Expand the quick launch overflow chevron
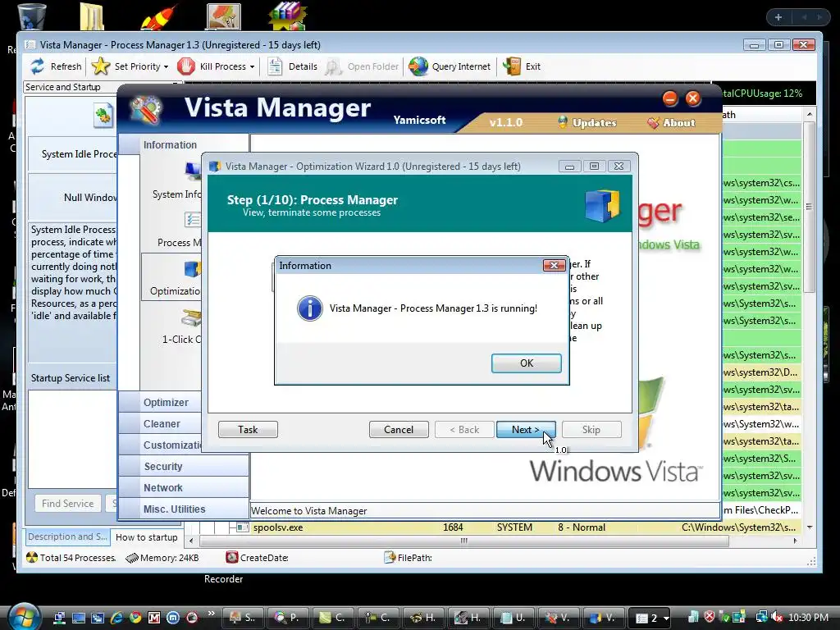The width and height of the screenshot is (840, 630). coord(211,613)
